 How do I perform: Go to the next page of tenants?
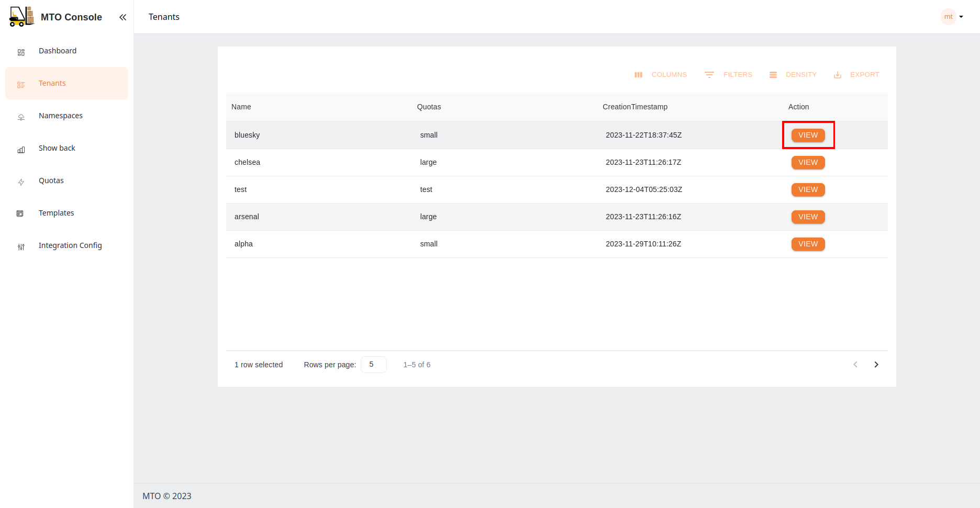tap(876, 365)
